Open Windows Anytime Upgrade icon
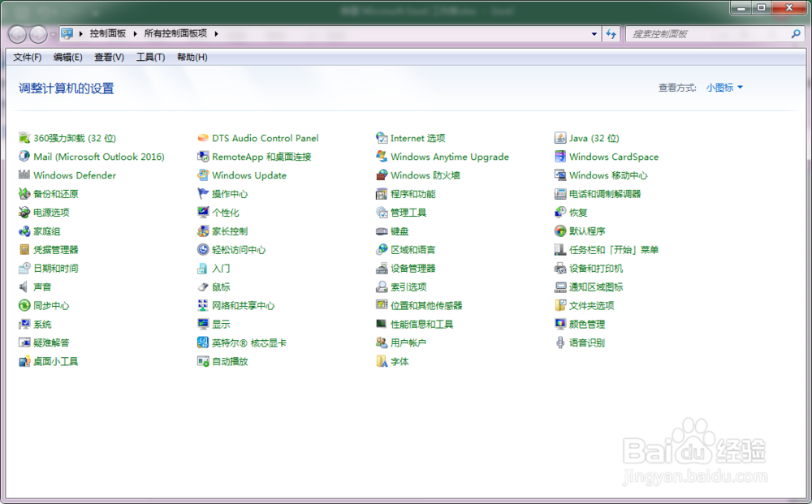This screenshot has width=812, height=504. (382, 157)
